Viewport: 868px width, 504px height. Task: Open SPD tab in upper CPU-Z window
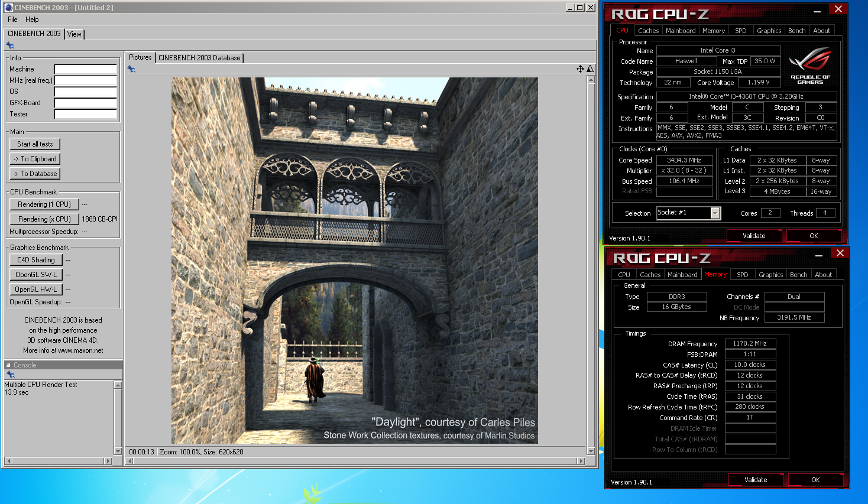[x=741, y=31]
